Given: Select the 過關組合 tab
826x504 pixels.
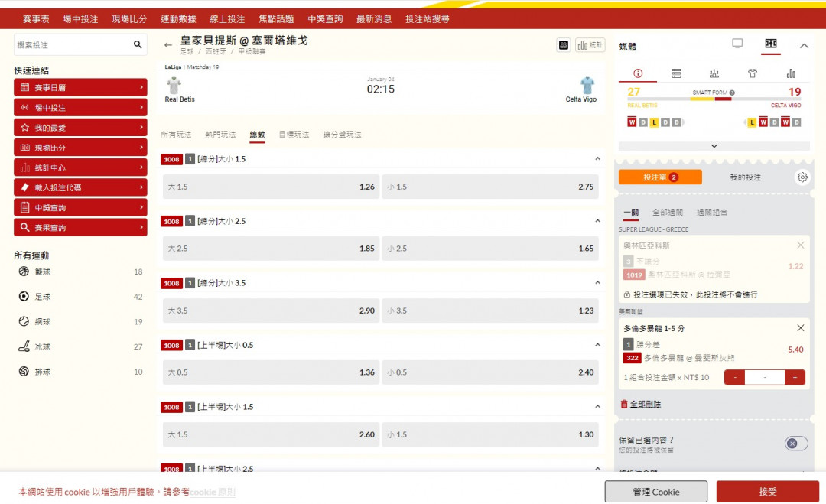Looking at the screenshot, I should (712, 213).
